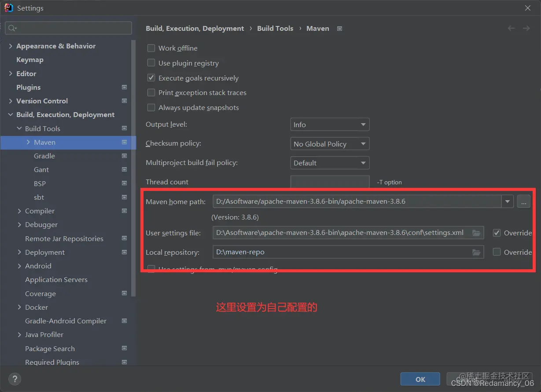Click folder icon in Local repository field
The width and height of the screenshot is (541, 392).
point(476,252)
